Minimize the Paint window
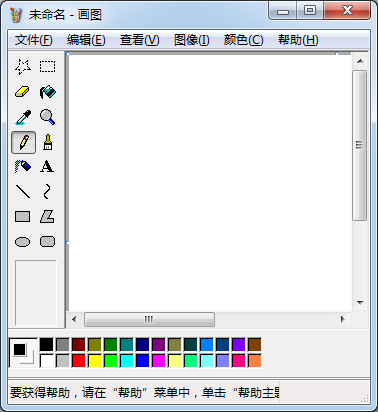The height and width of the screenshot is (412, 378). coord(283,11)
